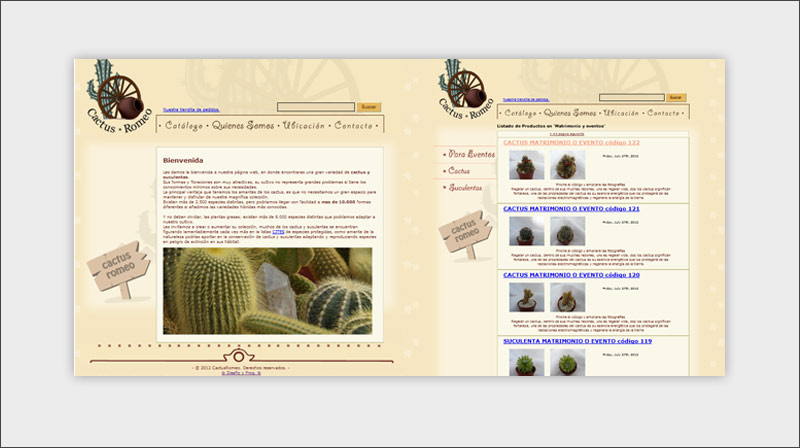Click second thumbnail of código 121 product
Image resolution: width=800 pixels, height=448 pixels.
567,231
